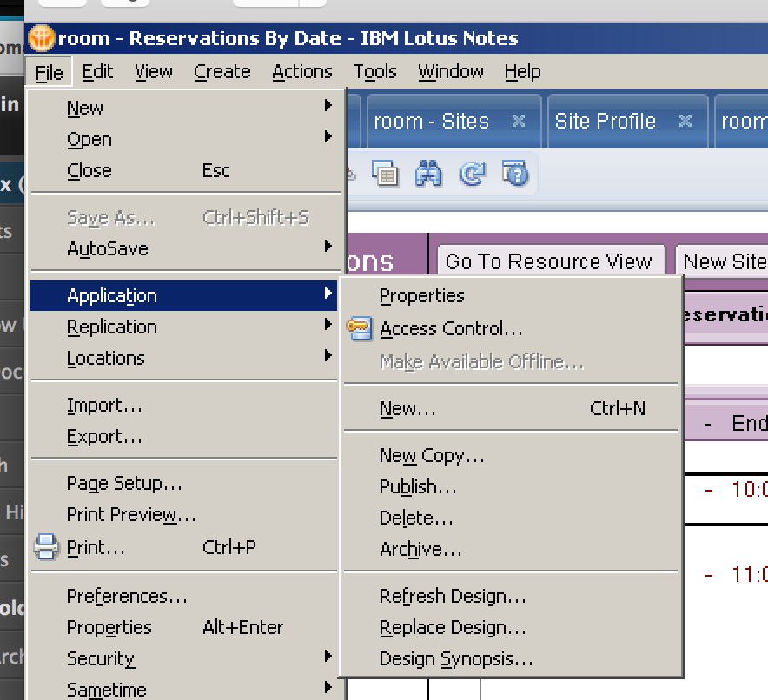Expand the AutoSave submenu
Screen dimensions: 768x700
[183, 248]
